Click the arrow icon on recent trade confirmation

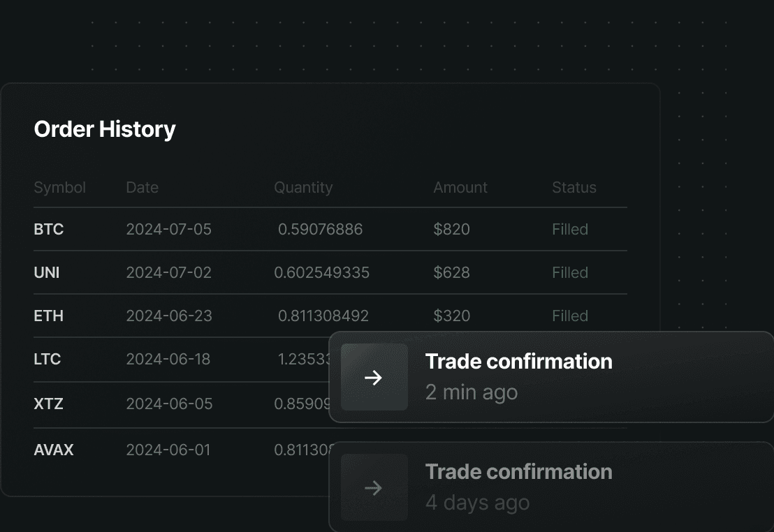click(374, 377)
